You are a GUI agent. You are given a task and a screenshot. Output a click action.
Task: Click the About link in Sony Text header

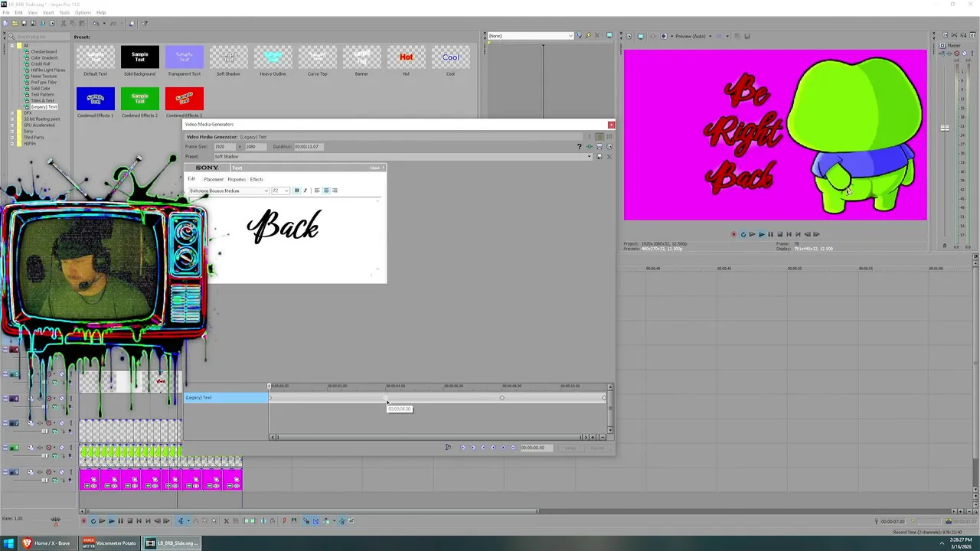tap(374, 168)
